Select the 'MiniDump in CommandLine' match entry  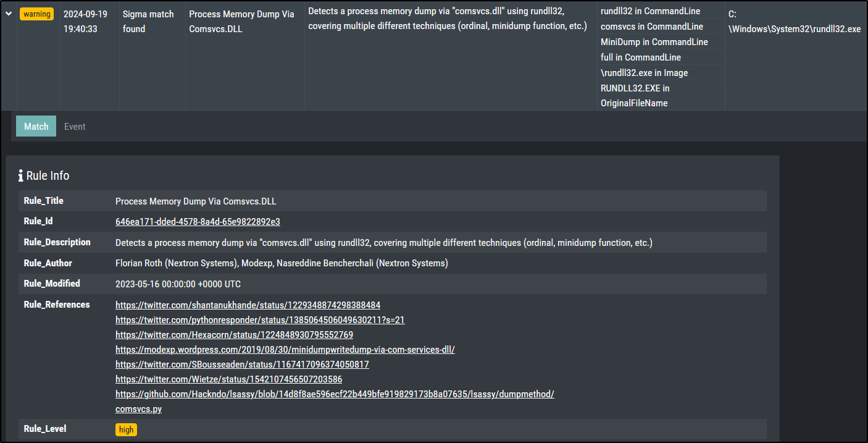654,42
